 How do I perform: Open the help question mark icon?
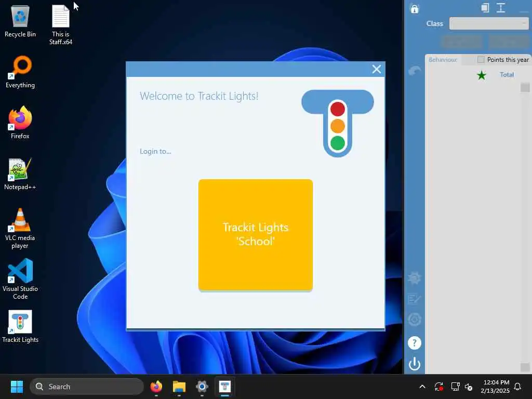[414, 343]
